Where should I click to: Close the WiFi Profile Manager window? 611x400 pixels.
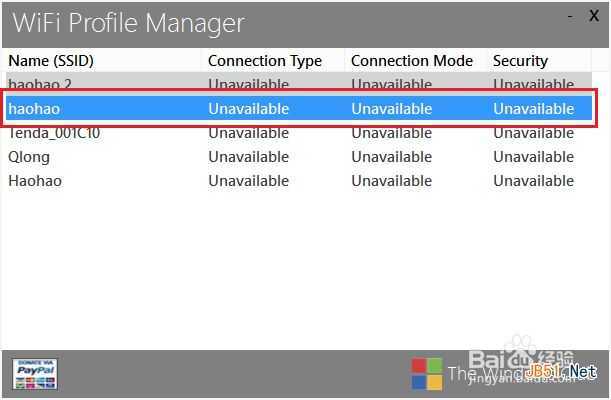tap(594, 17)
